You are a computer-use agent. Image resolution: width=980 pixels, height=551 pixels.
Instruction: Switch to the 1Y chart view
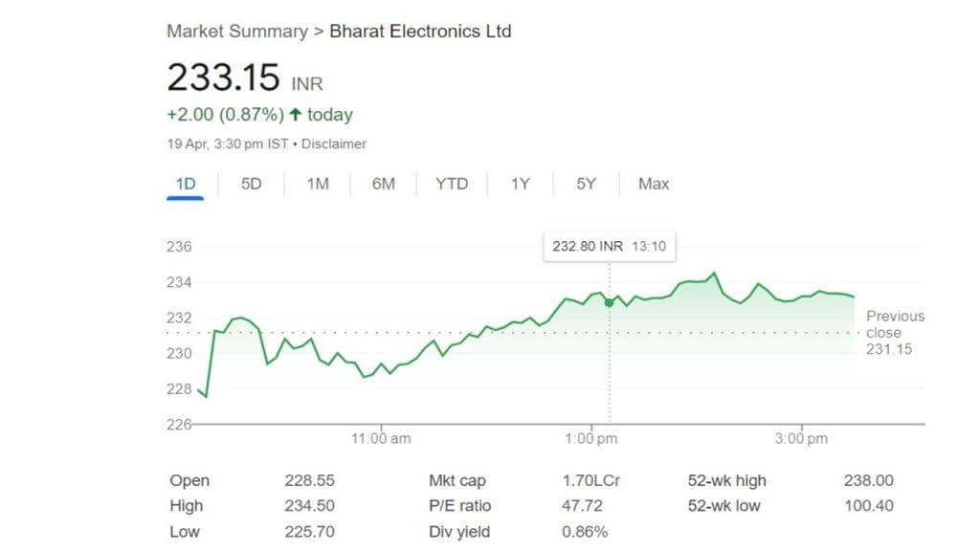(520, 184)
